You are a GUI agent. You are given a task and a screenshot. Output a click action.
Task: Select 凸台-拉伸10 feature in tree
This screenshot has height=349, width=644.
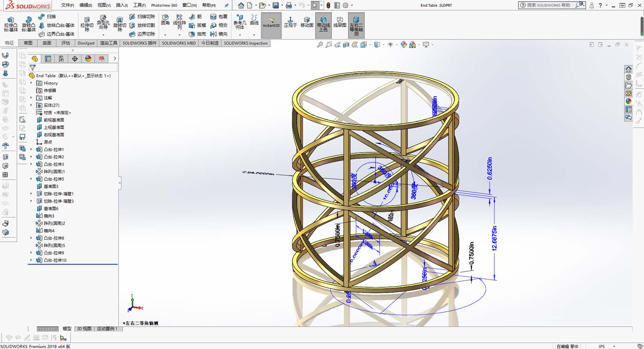click(x=55, y=260)
